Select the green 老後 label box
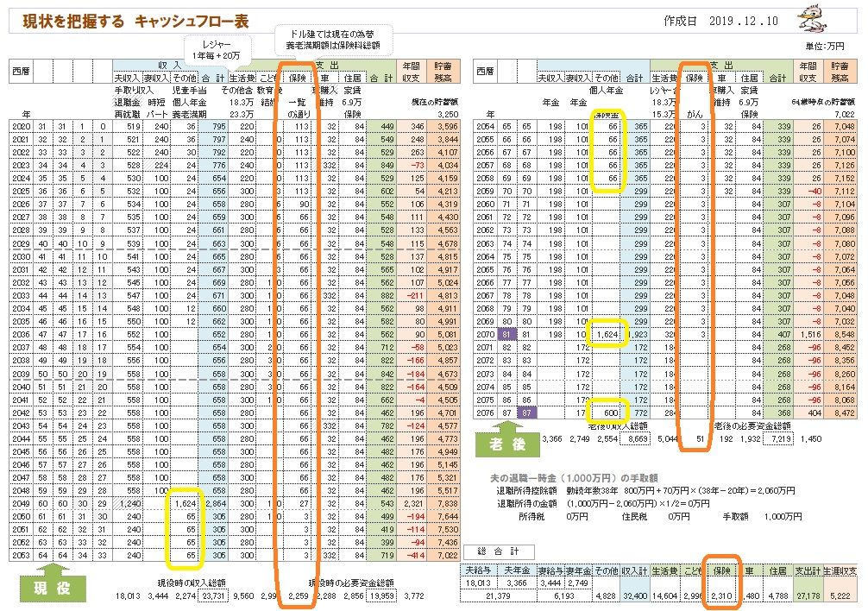The image size is (868, 611). (x=507, y=444)
